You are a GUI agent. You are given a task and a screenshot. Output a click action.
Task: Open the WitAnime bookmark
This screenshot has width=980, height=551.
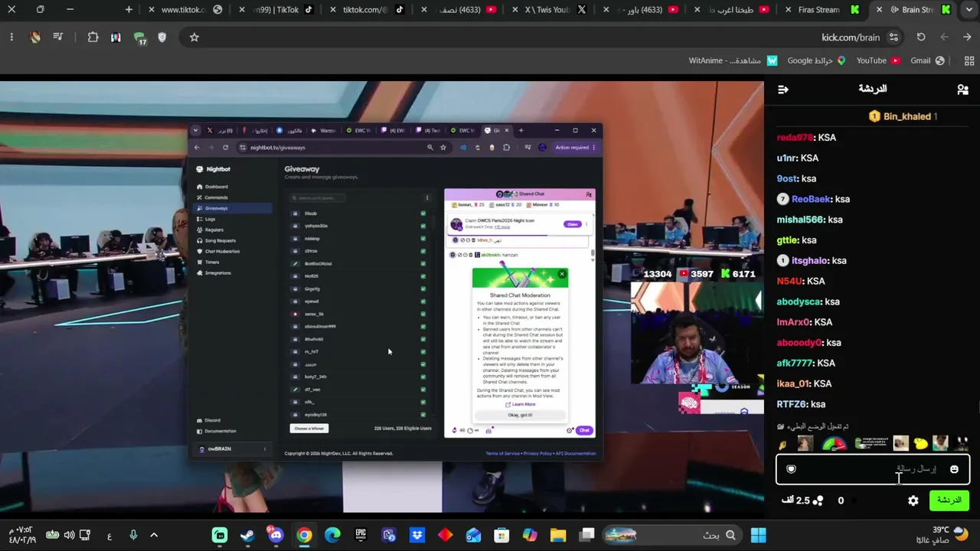733,60
